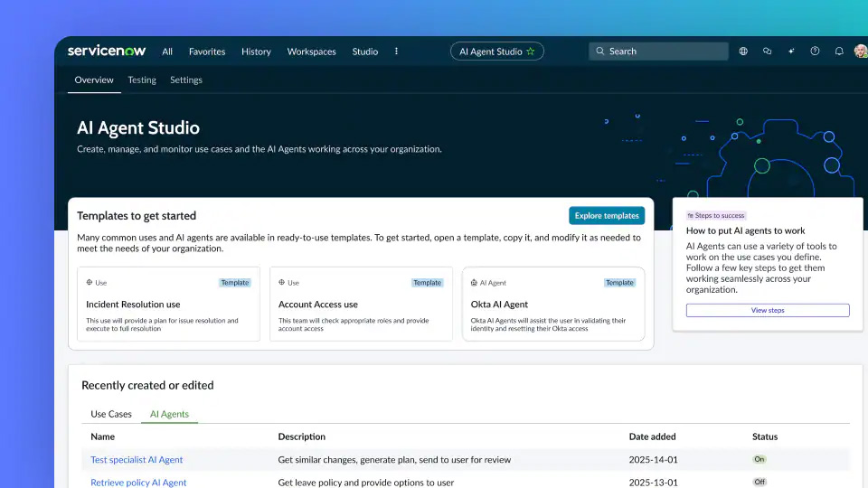
Task: Open the History menu
Action: pos(256,52)
